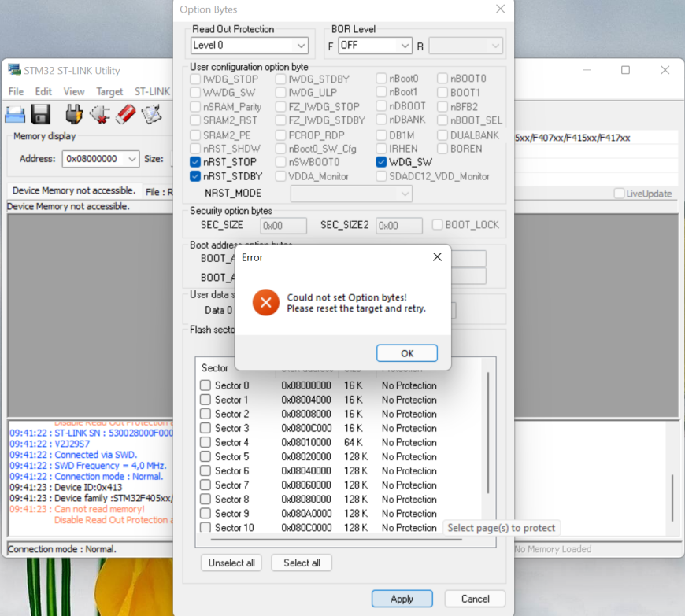Click log line 'Can not read memory!'
The height and width of the screenshot is (616, 685).
tap(99, 509)
